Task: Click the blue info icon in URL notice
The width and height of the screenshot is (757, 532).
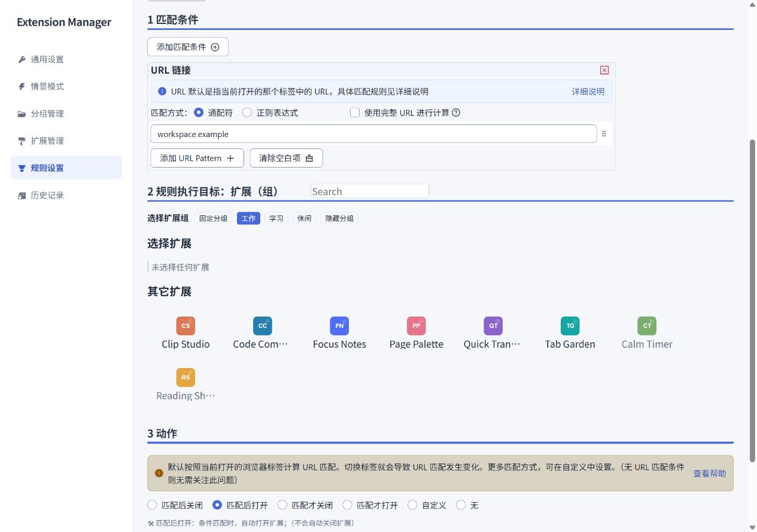Action: pos(162,92)
